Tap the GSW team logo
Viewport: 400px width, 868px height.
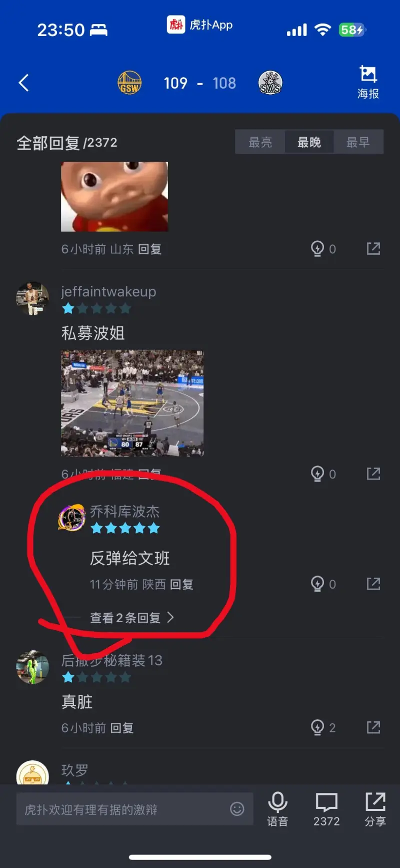coord(129,83)
